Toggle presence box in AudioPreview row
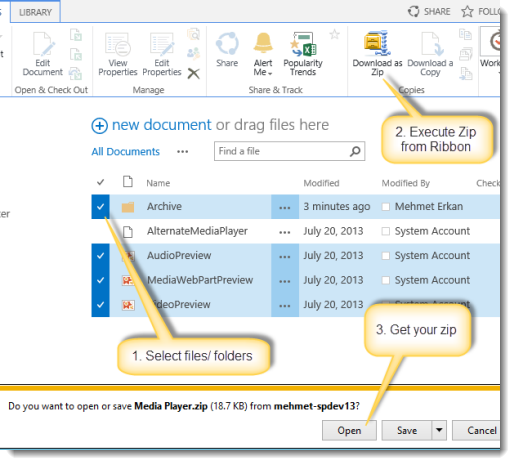This screenshot has width=515, height=465. point(386,256)
